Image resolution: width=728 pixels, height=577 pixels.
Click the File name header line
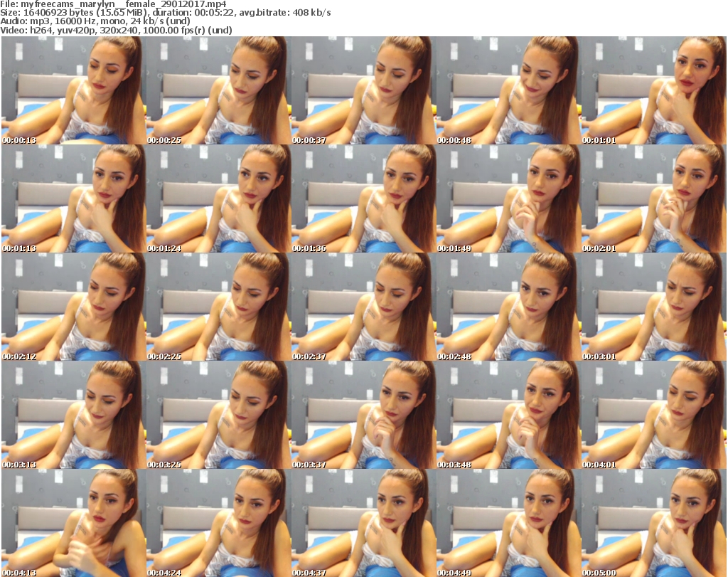tap(113, 4)
